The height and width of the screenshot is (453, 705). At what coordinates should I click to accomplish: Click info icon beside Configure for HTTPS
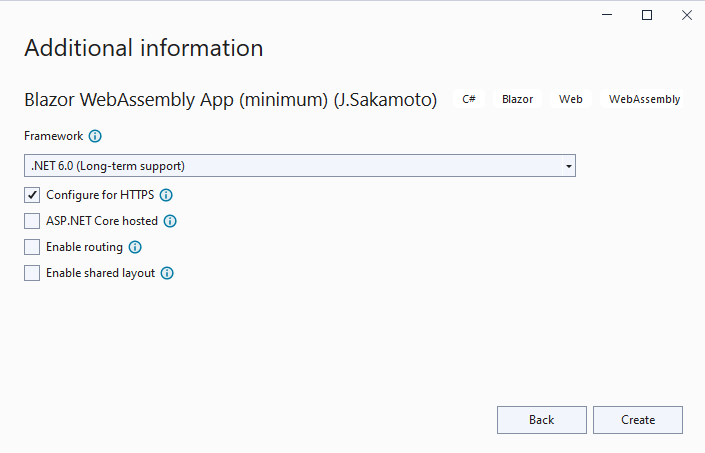tap(167, 196)
